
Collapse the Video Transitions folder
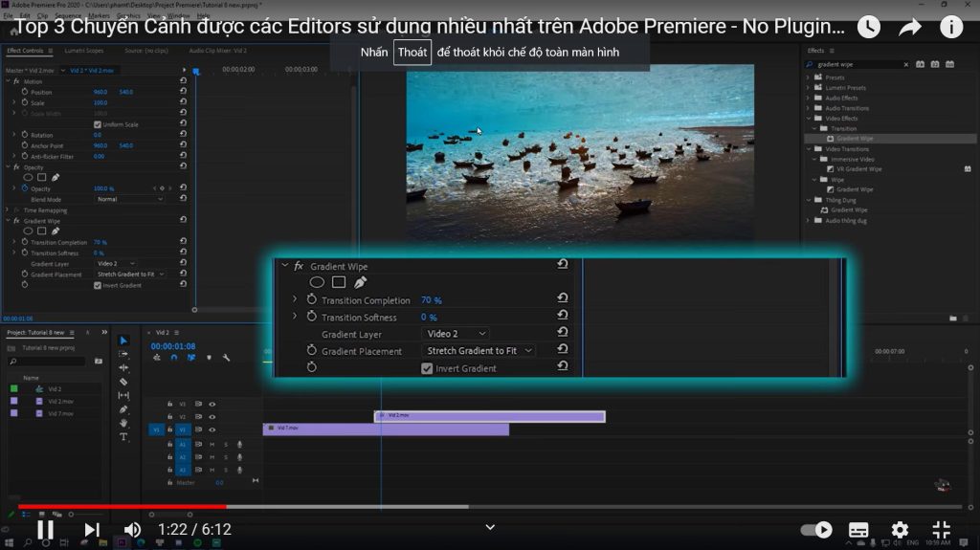pos(808,149)
